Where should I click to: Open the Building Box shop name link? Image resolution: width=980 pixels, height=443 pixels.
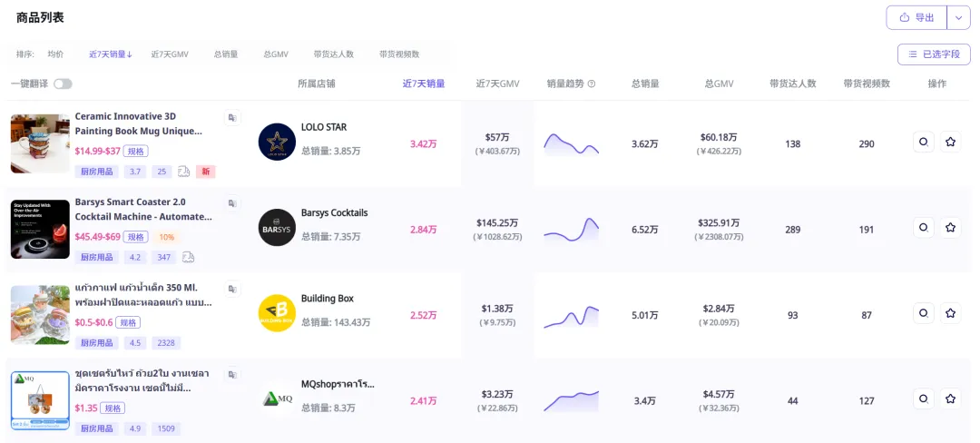point(328,299)
